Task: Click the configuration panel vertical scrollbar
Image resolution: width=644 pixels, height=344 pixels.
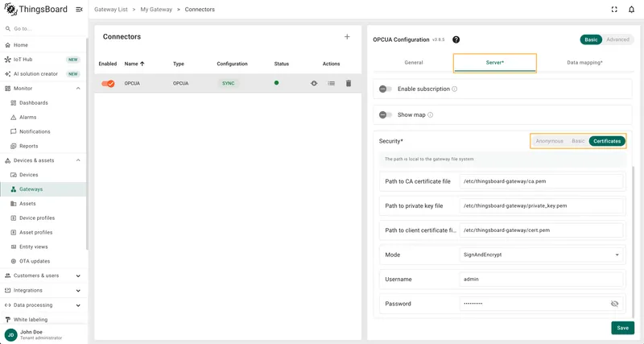Action: [x=633, y=242]
